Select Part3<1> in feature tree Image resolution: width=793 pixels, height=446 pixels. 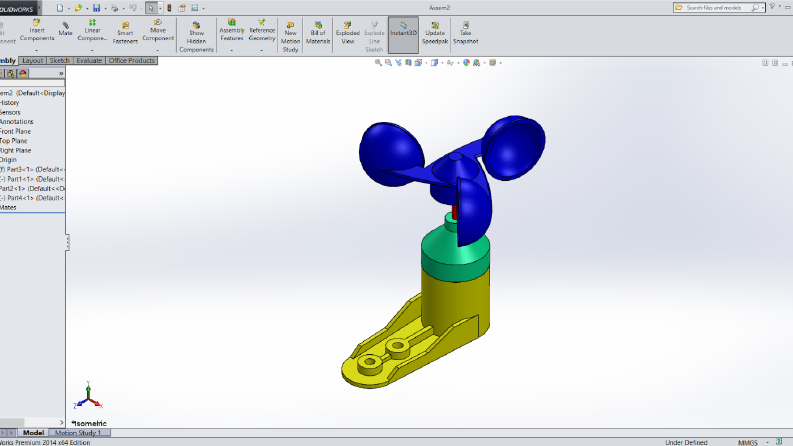coord(32,169)
